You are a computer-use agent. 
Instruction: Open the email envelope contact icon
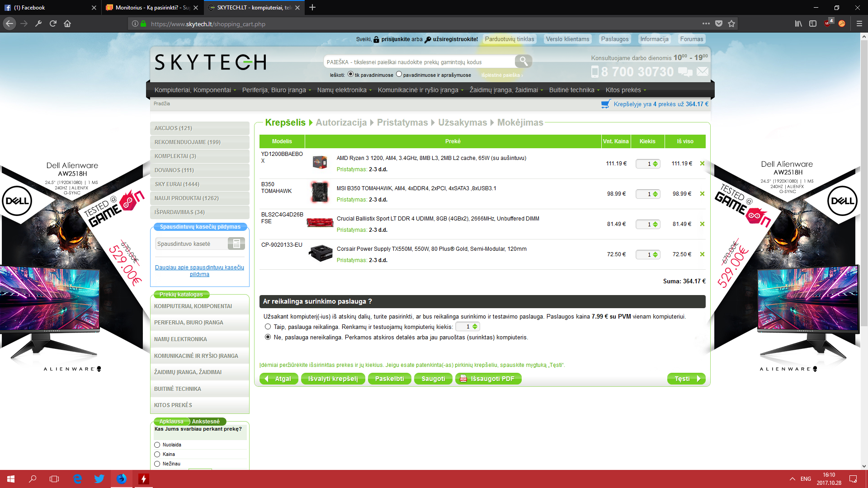pyautogui.click(x=702, y=71)
